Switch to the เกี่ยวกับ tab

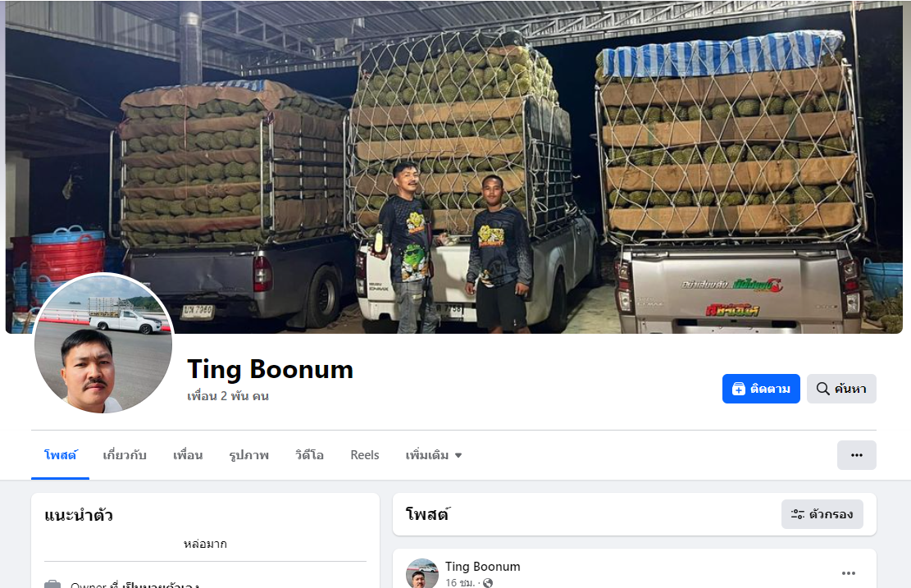click(125, 455)
